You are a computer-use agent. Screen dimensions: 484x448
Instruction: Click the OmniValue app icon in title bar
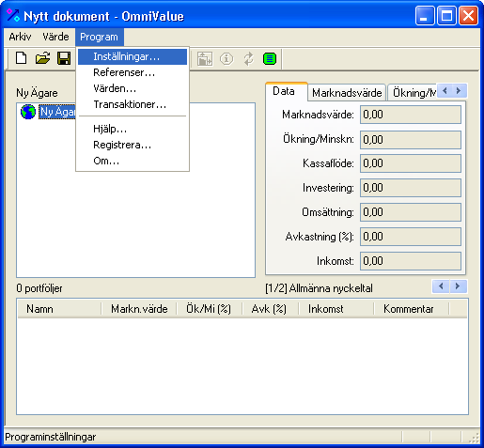tap(13, 15)
